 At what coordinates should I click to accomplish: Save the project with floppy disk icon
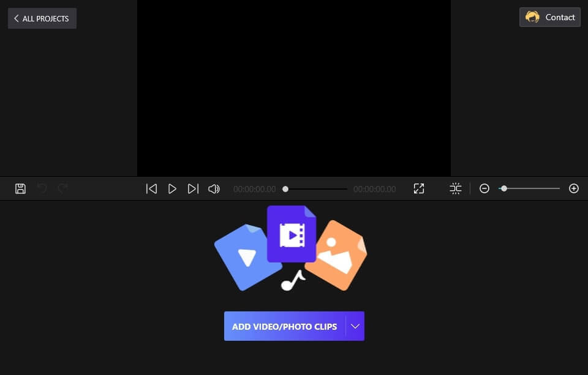pyautogui.click(x=21, y=188)
